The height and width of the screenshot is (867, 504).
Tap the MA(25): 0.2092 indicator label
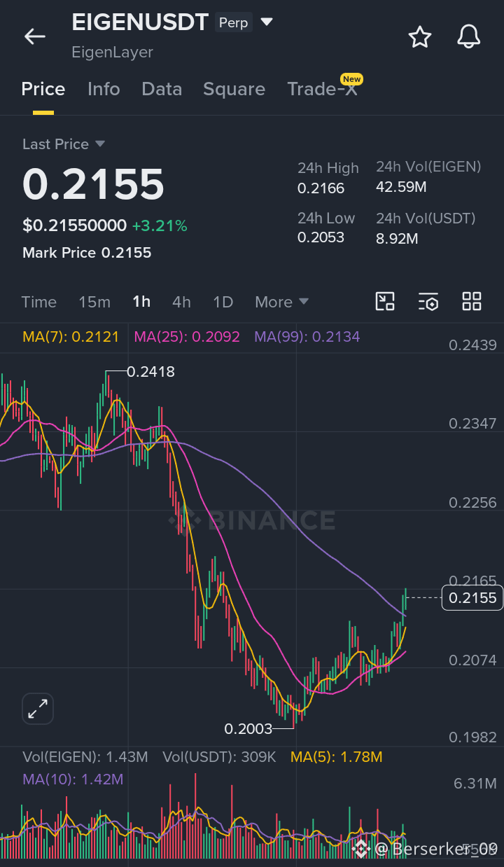[187, 337]
